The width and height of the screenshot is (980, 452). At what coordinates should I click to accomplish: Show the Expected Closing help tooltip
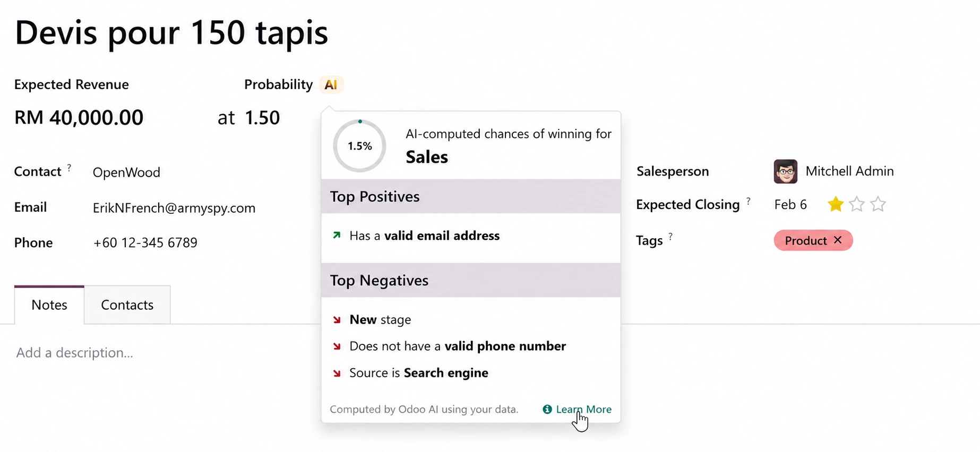tap(749, 201)
